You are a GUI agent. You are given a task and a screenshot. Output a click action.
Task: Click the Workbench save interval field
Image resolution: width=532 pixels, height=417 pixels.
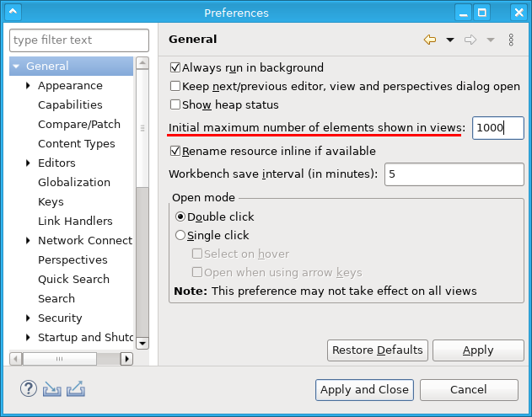454,174
